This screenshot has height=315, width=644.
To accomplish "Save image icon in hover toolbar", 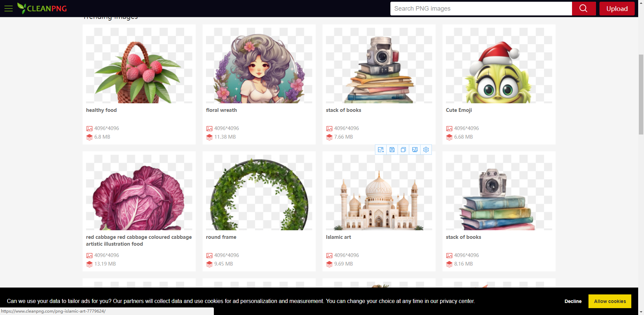I will [x=392, y=150].
